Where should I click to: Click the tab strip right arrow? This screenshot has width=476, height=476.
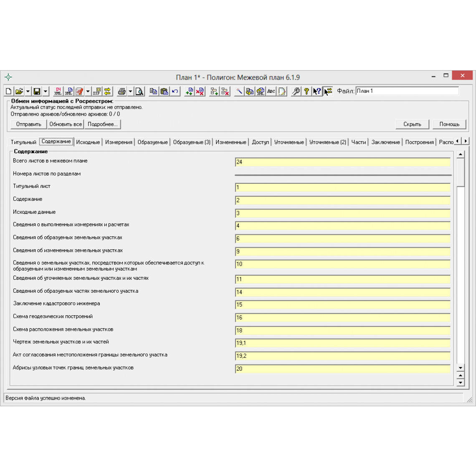[466, 141]
